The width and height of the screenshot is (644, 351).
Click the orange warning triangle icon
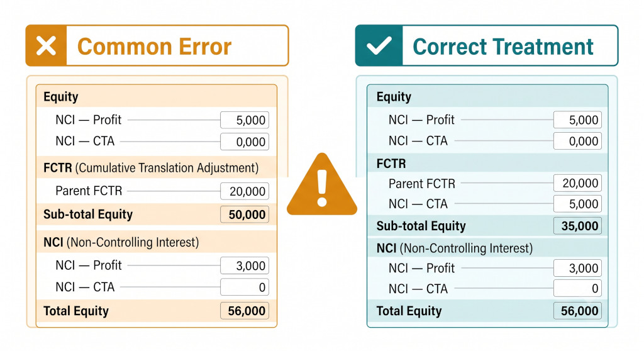tap(321, 184)
